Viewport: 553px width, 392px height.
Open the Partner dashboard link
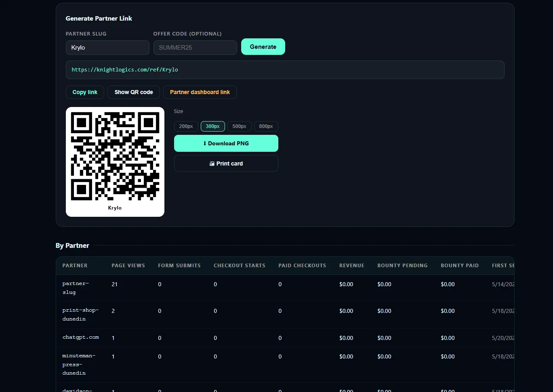click(200, 92)
